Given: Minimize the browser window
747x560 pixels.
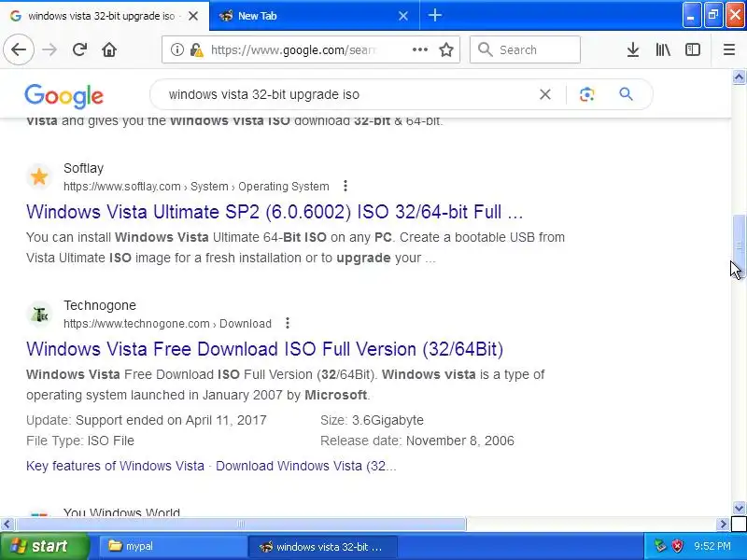Looking at the screenshot, I should 691,15.
